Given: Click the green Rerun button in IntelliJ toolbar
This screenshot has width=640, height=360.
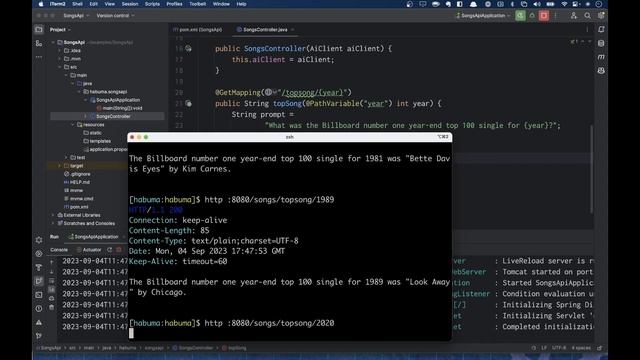Looking at the screenshot, I should [x=520, y=16].
